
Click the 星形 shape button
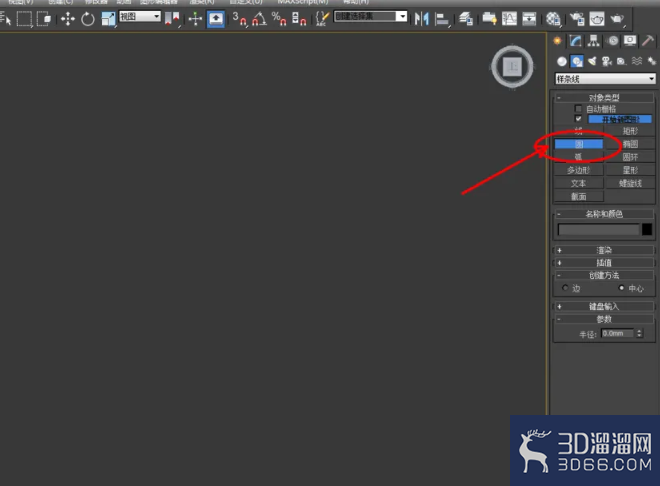[630, 170]
